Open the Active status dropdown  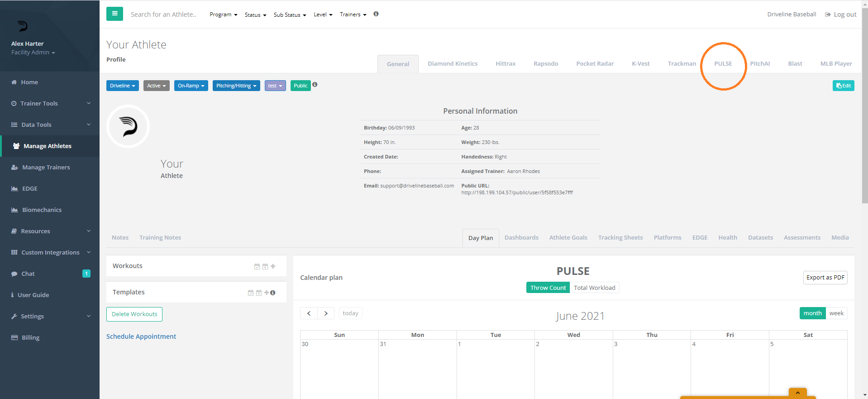point(157,86)
